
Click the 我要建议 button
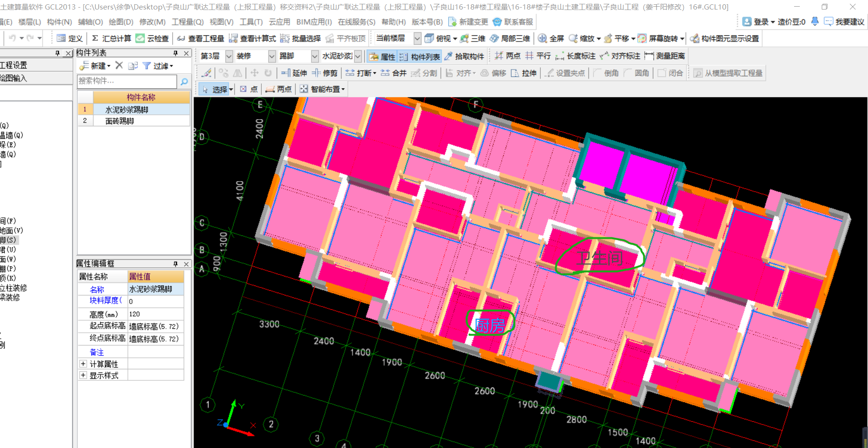844,22
